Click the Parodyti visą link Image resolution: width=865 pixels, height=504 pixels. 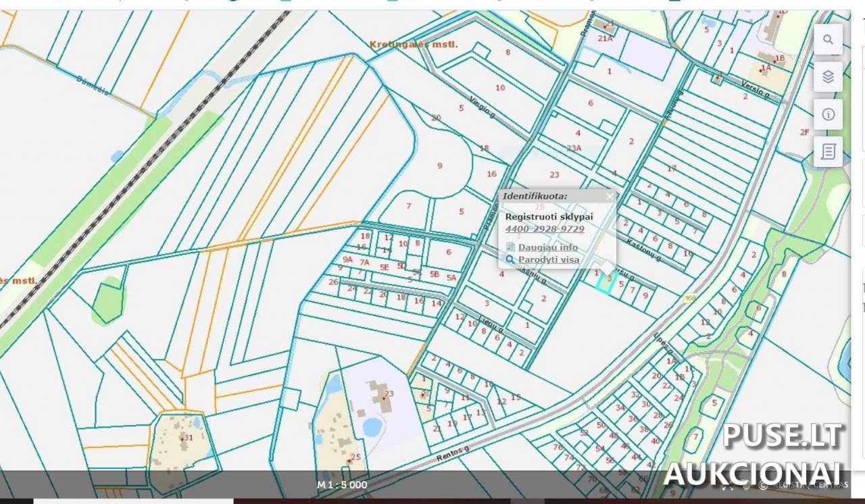click(548, 259)
